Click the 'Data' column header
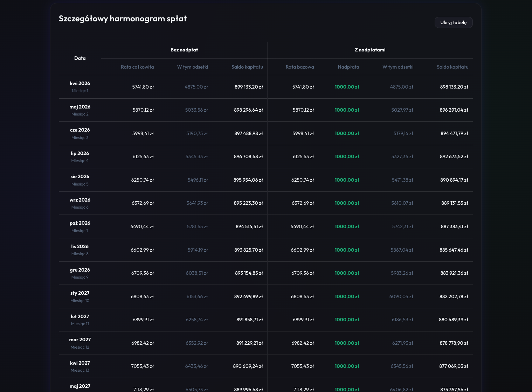 click(x=80, y=58)
